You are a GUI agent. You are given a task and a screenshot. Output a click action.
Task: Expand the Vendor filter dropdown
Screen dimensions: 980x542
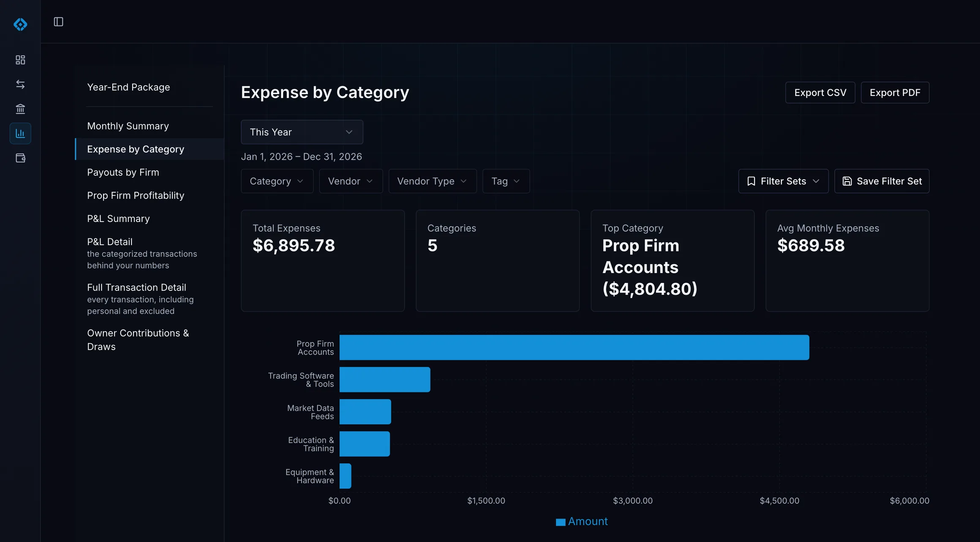(x=351, y=181)
